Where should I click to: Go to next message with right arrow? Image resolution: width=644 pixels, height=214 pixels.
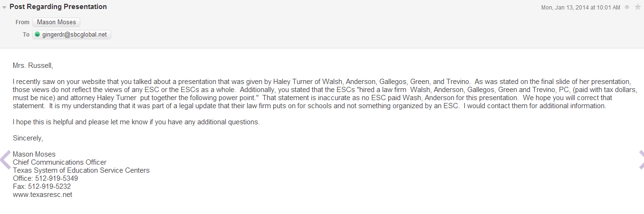click(x=641, y=159)
